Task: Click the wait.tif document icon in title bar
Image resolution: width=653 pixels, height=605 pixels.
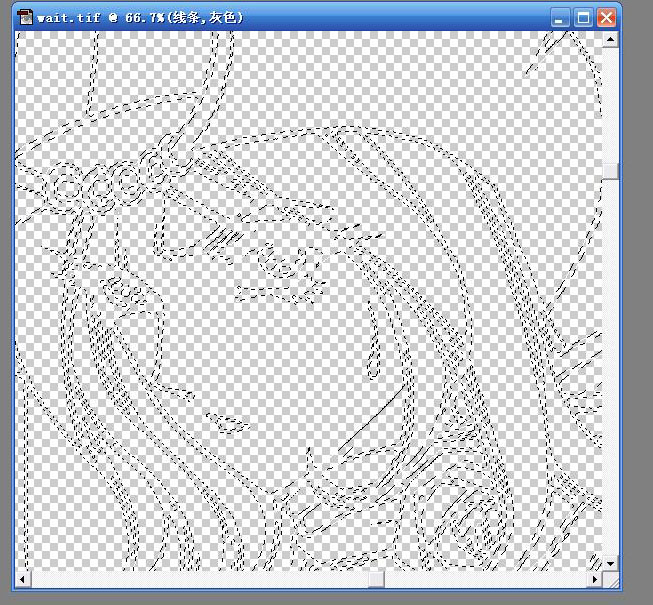Action: (x=25, y=18)
